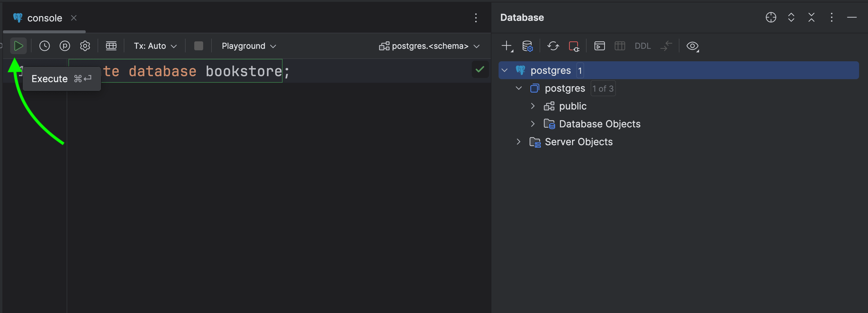The width and height of the screenshot is (868, 313).
Task: Refresh the database tree
Action: 553,46
